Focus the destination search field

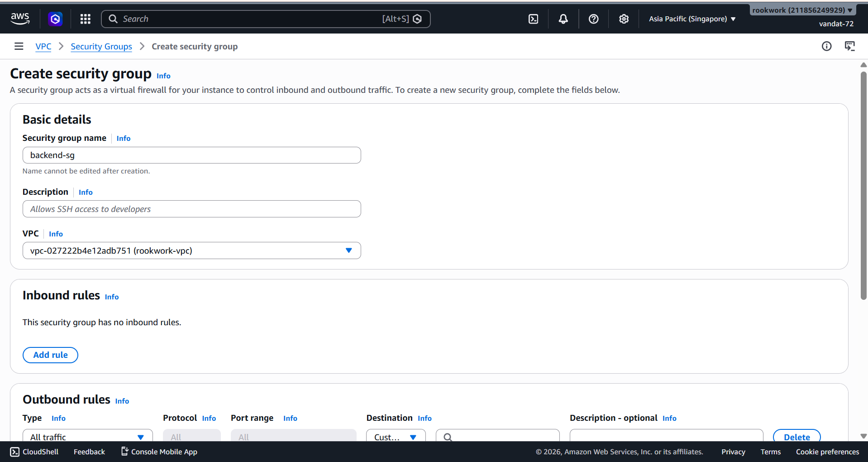point(498,436)
